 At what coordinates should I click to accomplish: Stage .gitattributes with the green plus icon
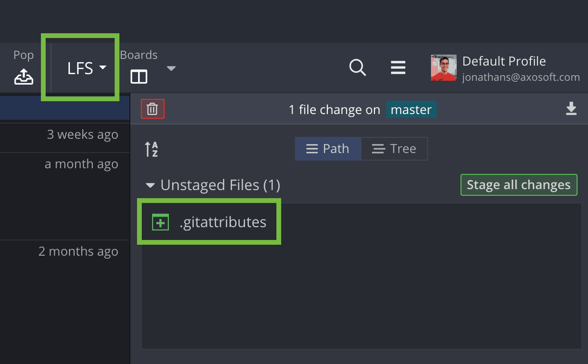pos(160,221)
